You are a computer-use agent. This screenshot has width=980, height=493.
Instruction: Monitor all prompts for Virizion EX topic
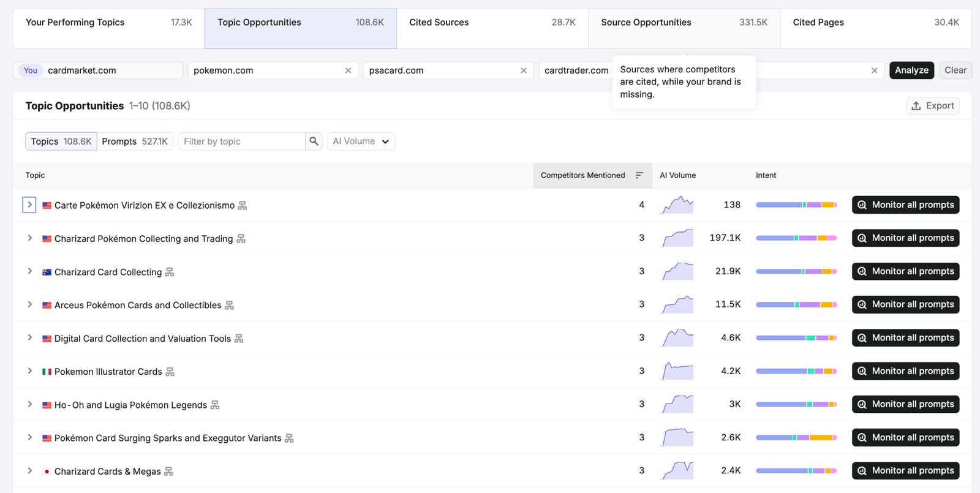[x=905, y=205]
